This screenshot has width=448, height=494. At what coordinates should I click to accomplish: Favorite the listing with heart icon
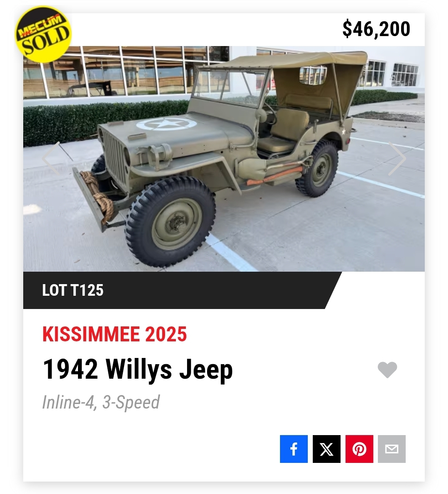tap(387, 370)
